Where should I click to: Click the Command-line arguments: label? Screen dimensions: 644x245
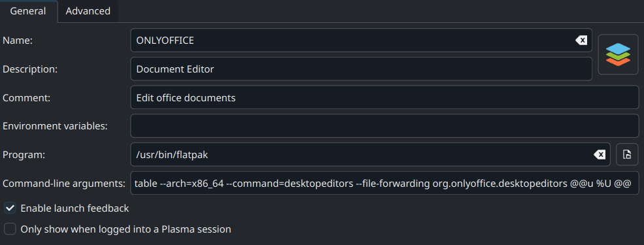63,184
